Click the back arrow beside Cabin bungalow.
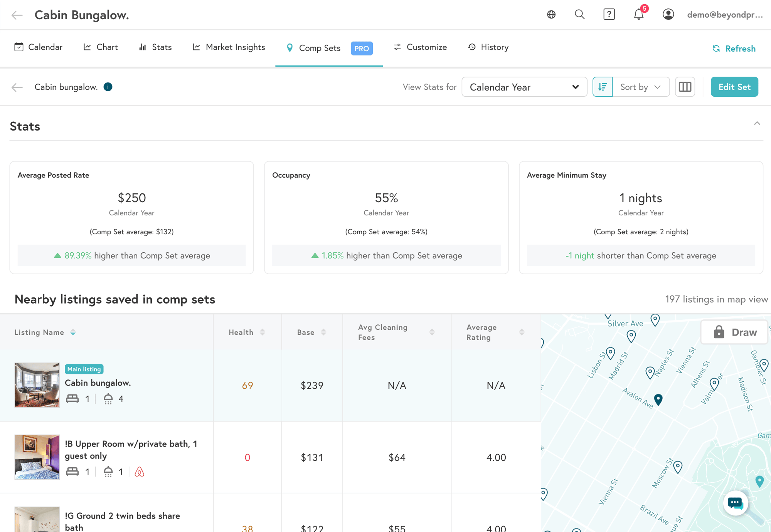The width and height of the screenshot is (771, 532). [17, 87]
